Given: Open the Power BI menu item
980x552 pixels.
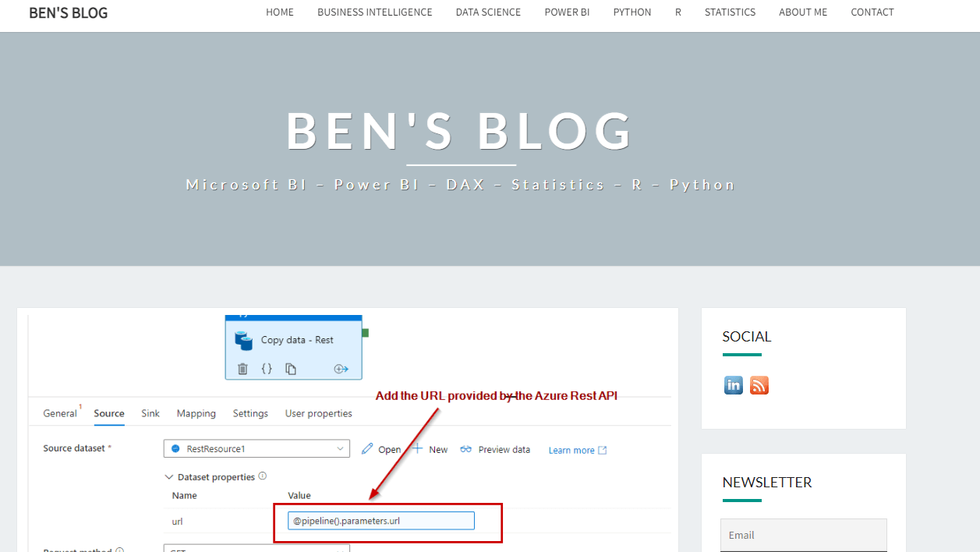Looking at the screenshot, I should coord(567,12).
